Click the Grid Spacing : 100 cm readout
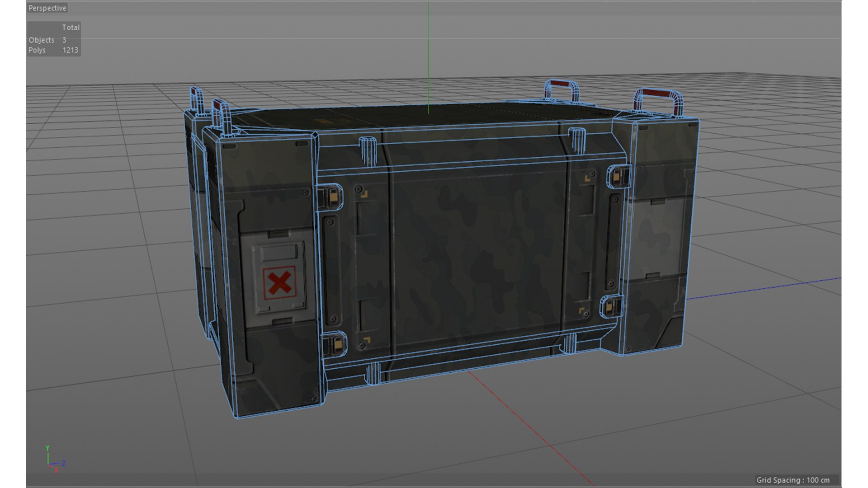Viewport: 868px width, 488px height. (x=793, y=480)
